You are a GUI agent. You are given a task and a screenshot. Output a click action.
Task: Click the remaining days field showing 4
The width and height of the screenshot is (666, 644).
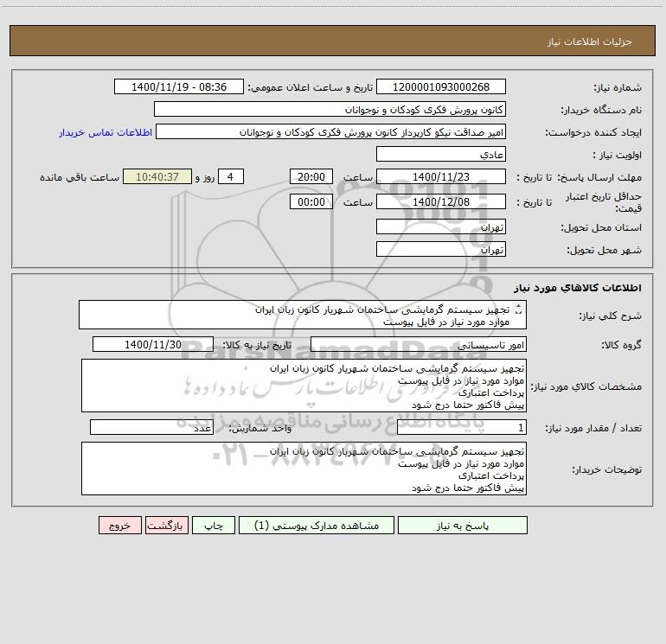click(231, 176)
